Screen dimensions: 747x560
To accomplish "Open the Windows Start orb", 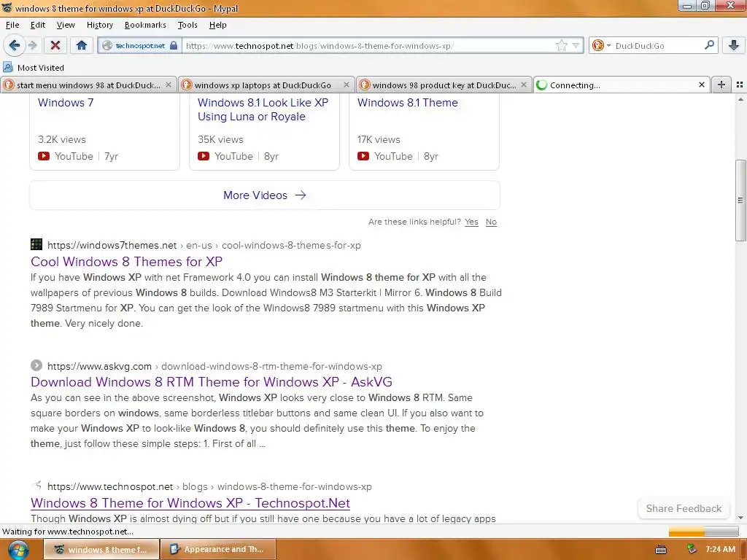I will pos(18,550).
